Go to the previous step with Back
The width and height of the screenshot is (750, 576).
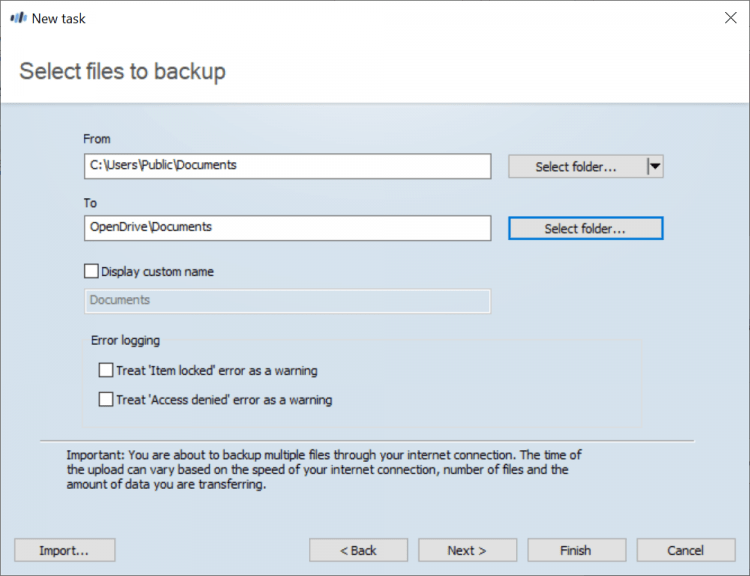[x=358, y=550]
